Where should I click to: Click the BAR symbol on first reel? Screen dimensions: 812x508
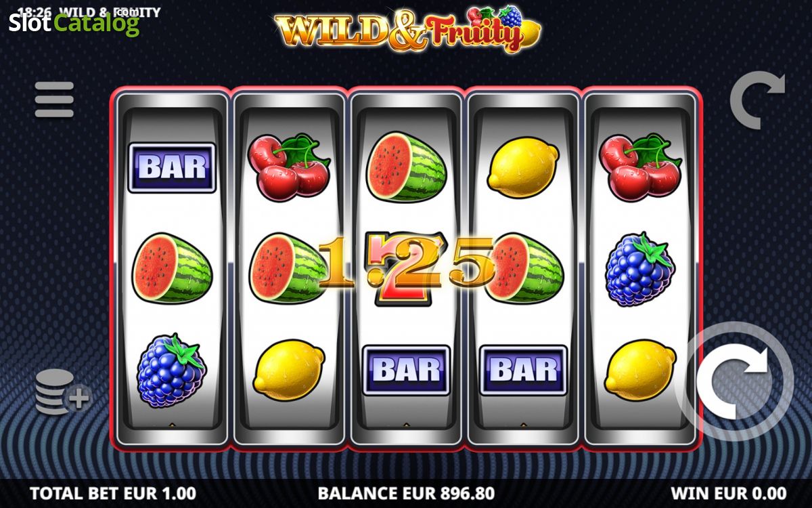click(x=172, y=167)
